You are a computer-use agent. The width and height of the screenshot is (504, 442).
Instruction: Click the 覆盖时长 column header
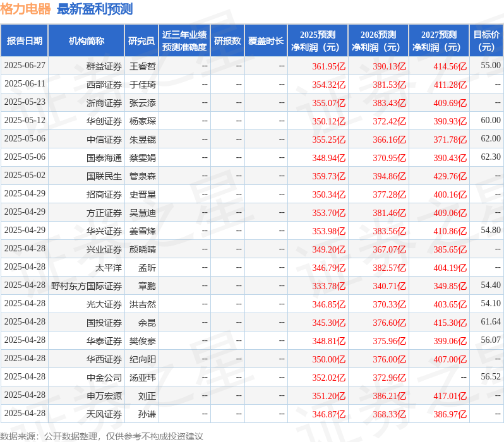[266, 41]
